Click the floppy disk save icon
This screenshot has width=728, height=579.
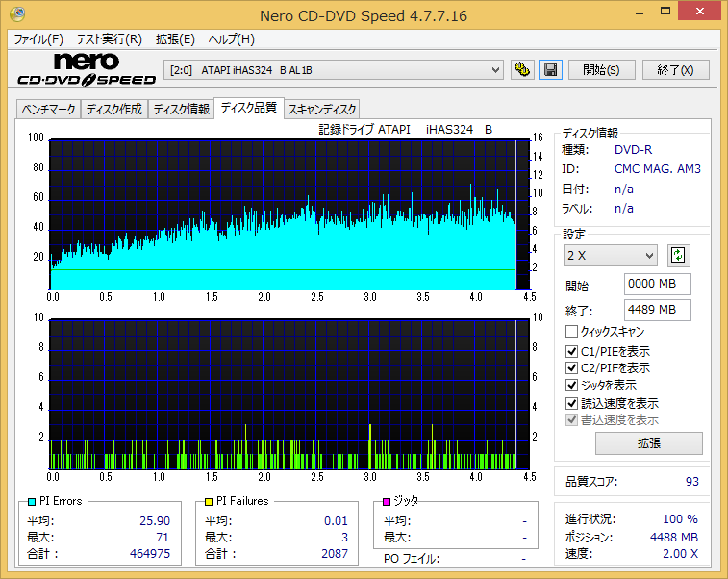[x=551, y=70]
